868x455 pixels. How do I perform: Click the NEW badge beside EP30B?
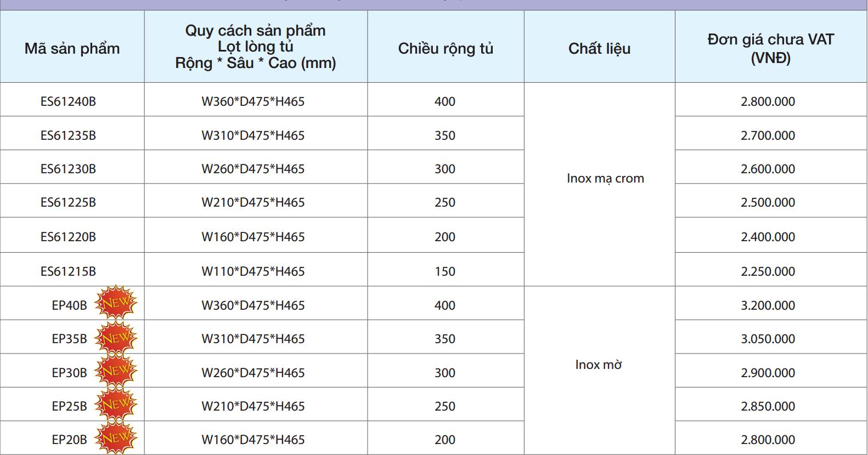[116, 371]
